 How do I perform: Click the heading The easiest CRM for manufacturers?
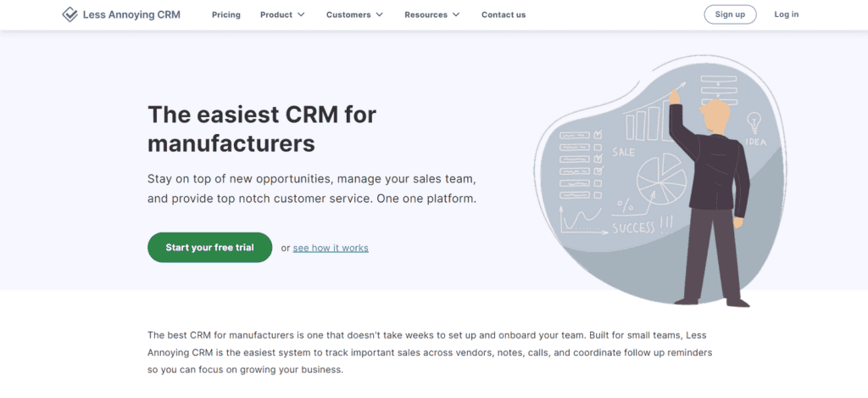262,129
